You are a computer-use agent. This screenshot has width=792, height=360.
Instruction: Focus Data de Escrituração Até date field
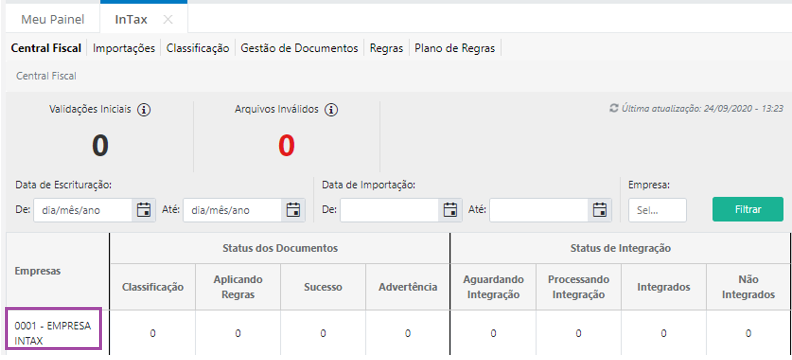(x=232, y=210)
